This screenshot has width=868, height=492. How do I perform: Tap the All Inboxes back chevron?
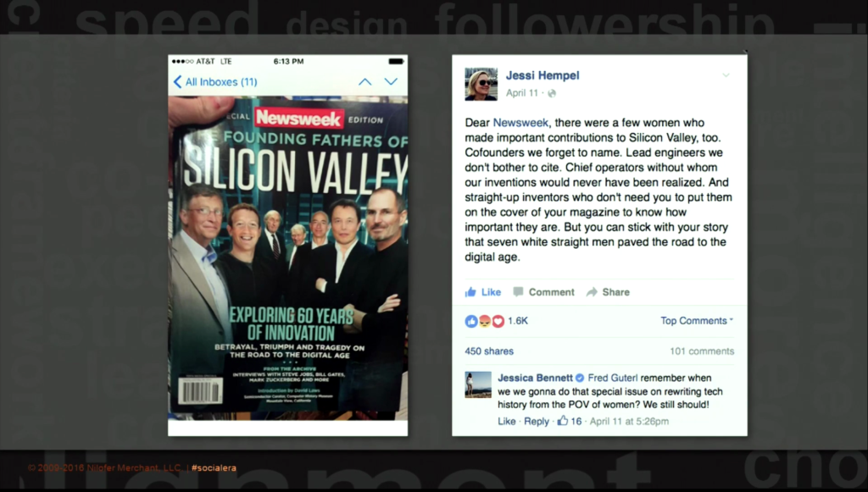coord(177,82)
